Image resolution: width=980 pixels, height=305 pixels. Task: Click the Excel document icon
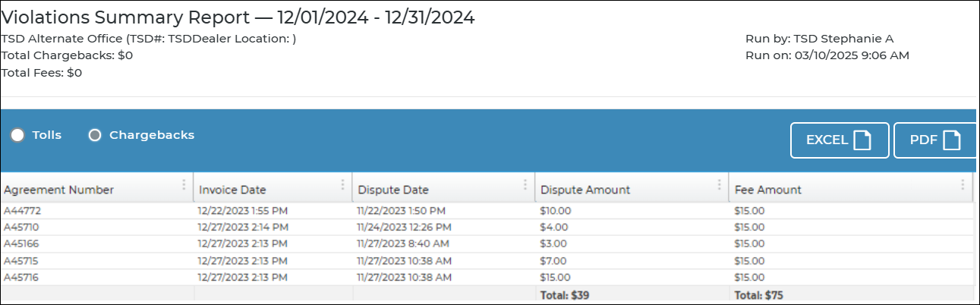[x=862, y=140]
